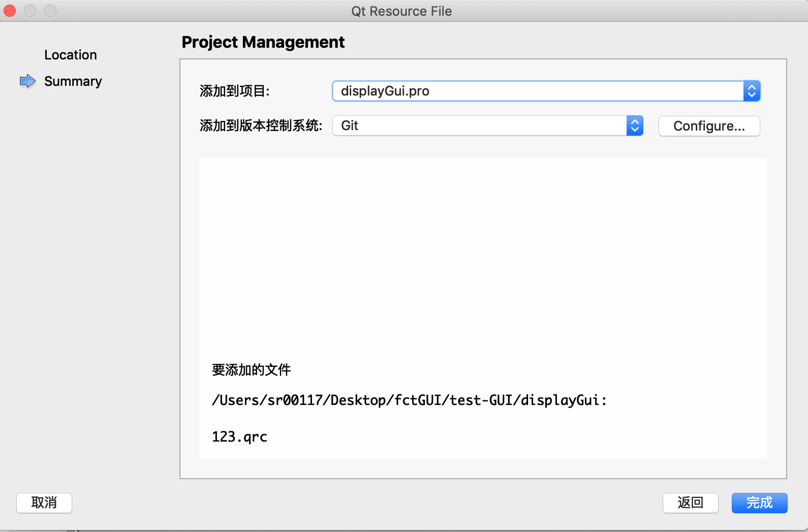
Task: Click the blue arrow icon beside Summary
Action: [x=28, y=81]
